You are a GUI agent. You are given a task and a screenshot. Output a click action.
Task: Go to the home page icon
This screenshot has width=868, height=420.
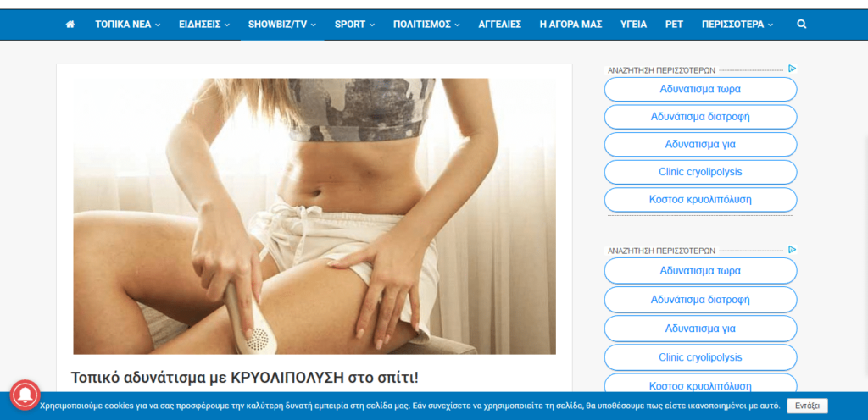[x=70, y=25]
